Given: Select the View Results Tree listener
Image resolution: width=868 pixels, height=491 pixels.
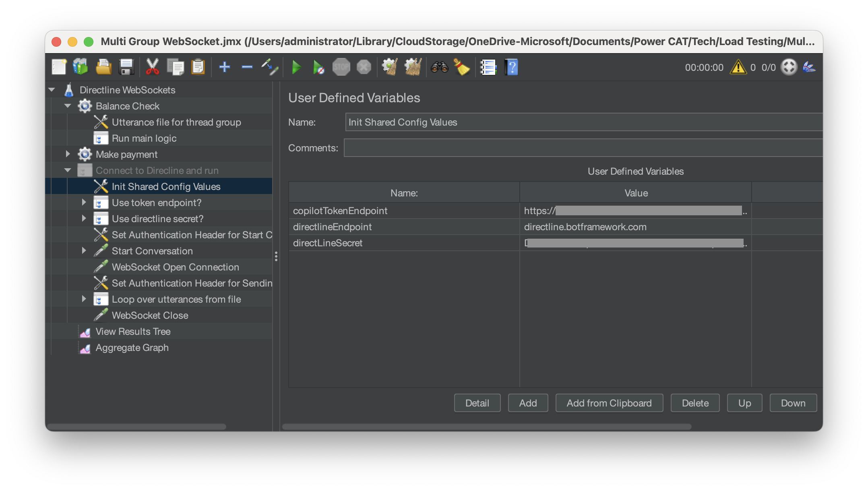Looking at the screenshot, I should click(x=133, y=331).
